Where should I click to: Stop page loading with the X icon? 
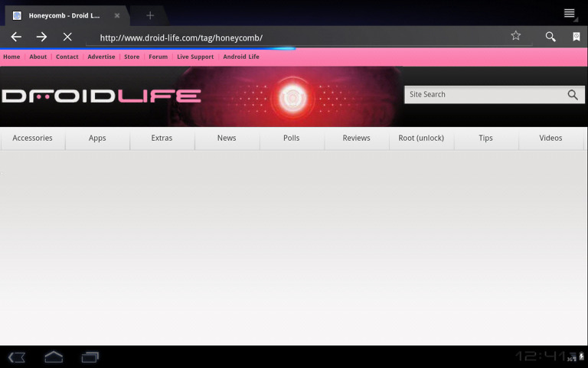(67, 37)
